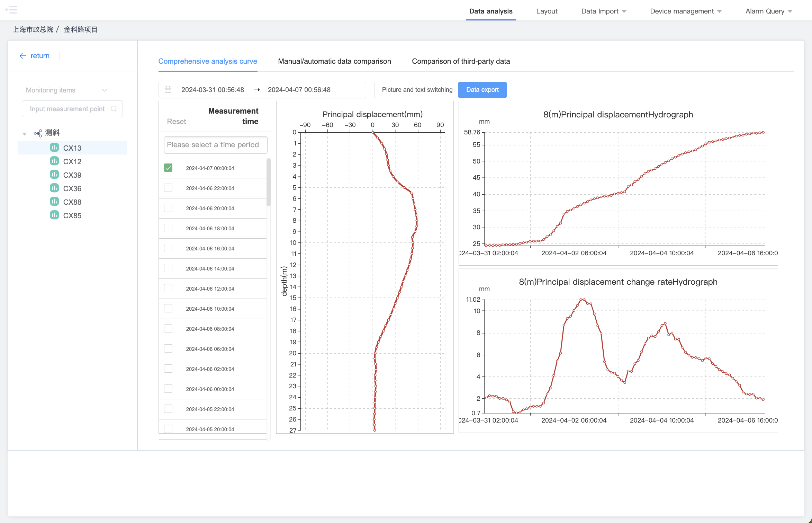The width and height of the screenshot is (812, 523).
Task: Click the CX88 chart icon
Action: (54, 202)
